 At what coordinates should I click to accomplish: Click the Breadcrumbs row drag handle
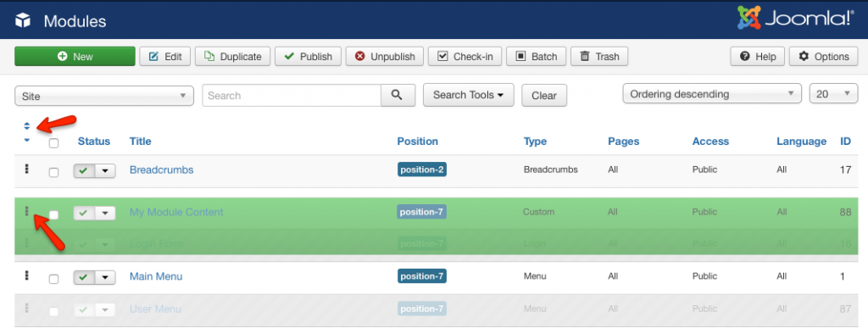point(26,170)
